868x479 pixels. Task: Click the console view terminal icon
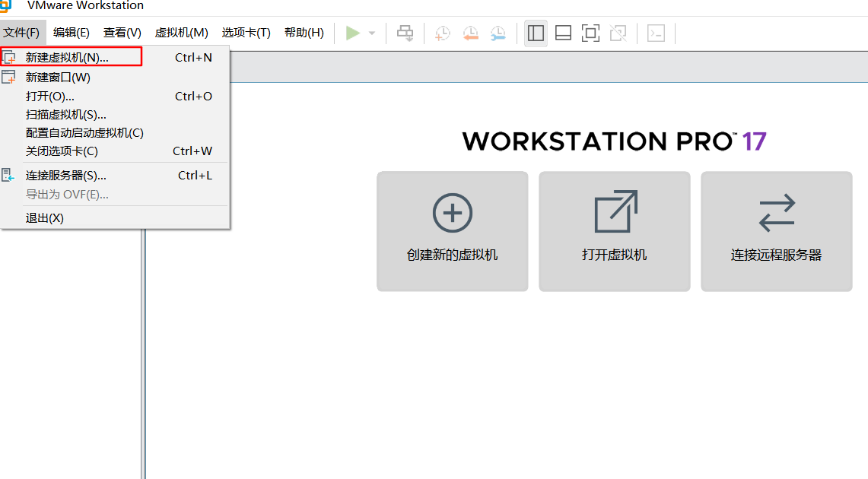[x=657, y=33]
